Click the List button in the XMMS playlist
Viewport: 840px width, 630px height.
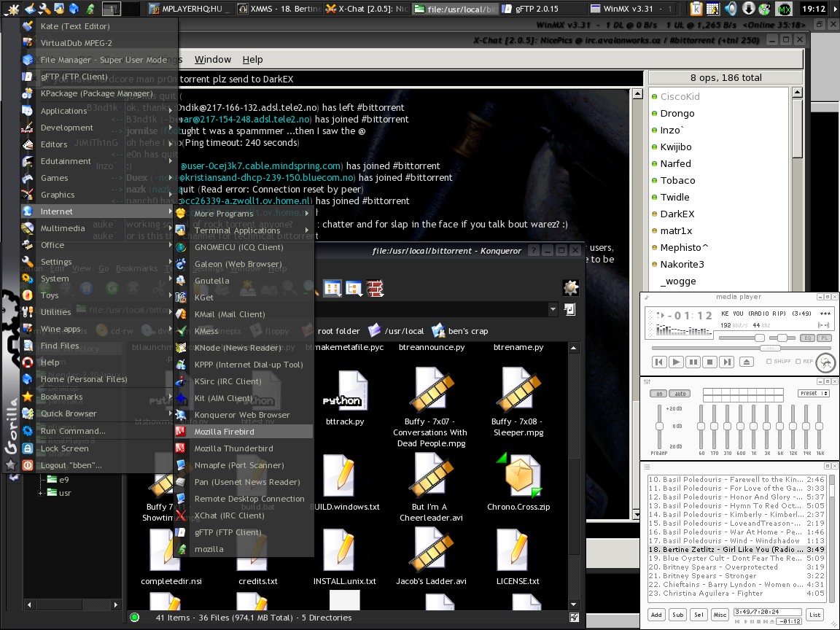click(814, 615)
